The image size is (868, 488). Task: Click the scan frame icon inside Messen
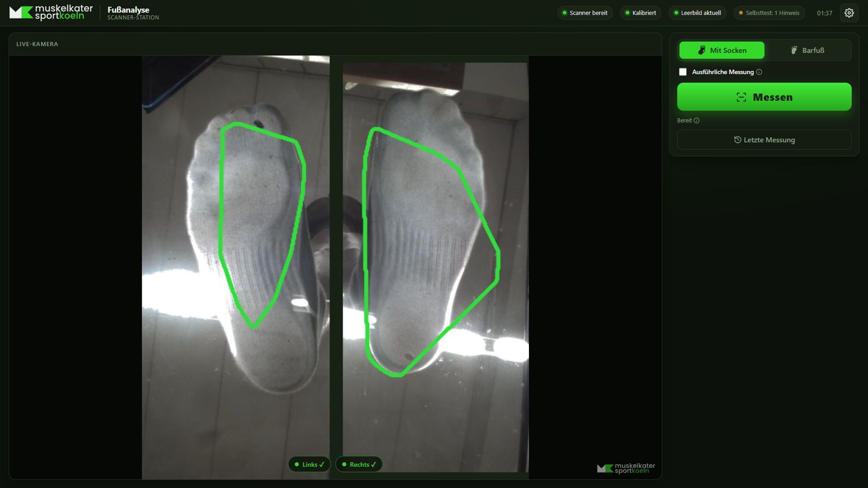[741, 97]
